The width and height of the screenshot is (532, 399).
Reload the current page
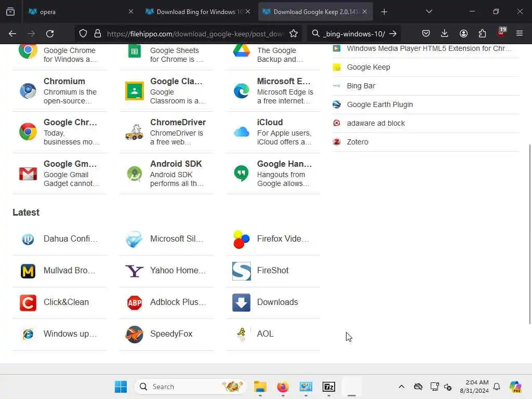coord(50,33)
